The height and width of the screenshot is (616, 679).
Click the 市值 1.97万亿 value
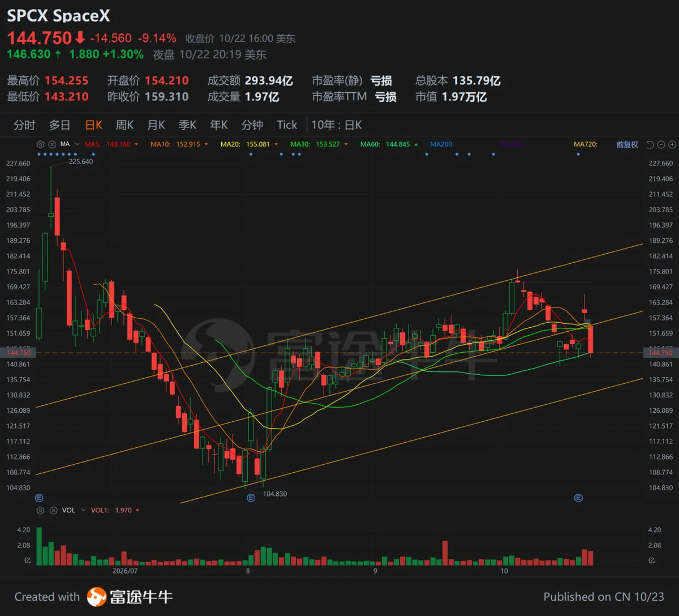click(465, 97)
